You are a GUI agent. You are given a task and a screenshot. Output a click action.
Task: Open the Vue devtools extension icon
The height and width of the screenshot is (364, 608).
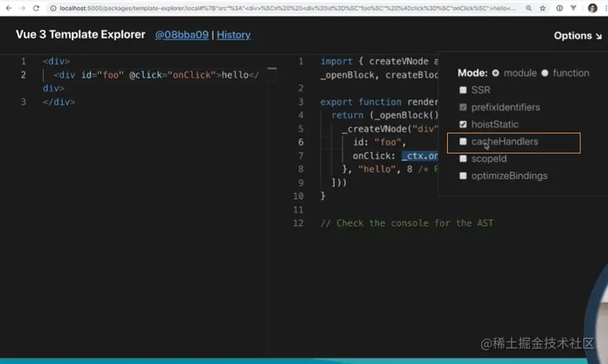click(573, 8)
